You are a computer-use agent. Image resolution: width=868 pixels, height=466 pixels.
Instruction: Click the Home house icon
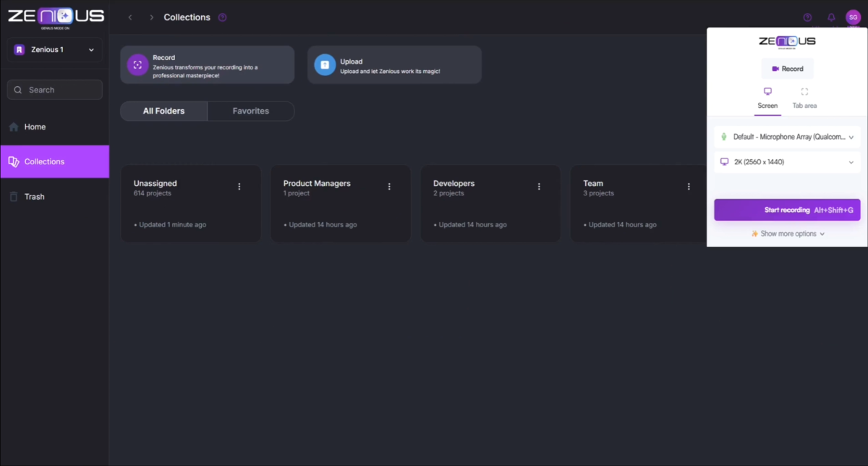[14, 127]
